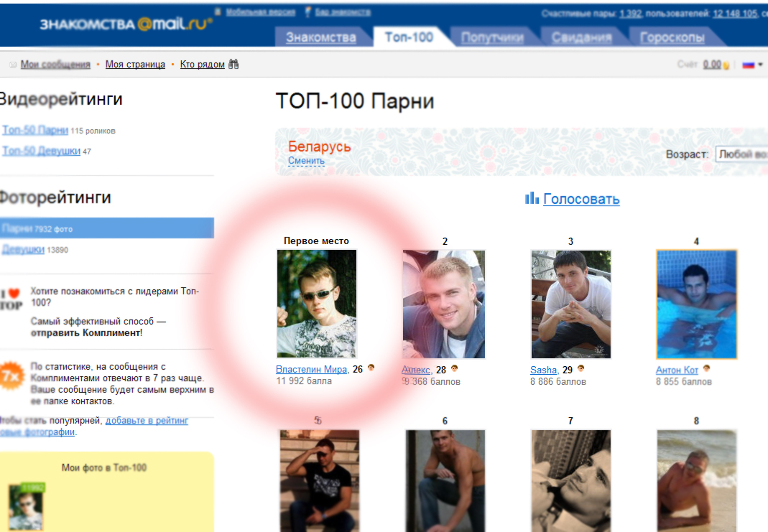Click the users count 12 148 105
Screen dimensions: 768x532
(735, 13)
